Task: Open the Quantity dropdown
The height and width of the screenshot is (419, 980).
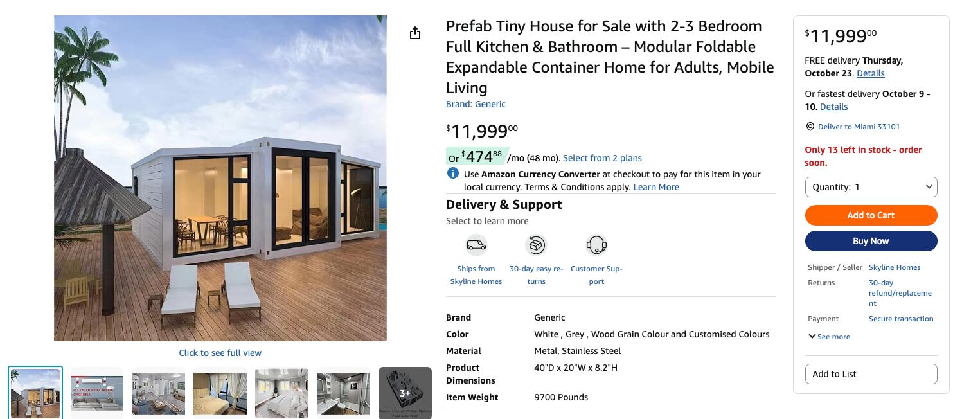Action: click(x=871, y=187)
